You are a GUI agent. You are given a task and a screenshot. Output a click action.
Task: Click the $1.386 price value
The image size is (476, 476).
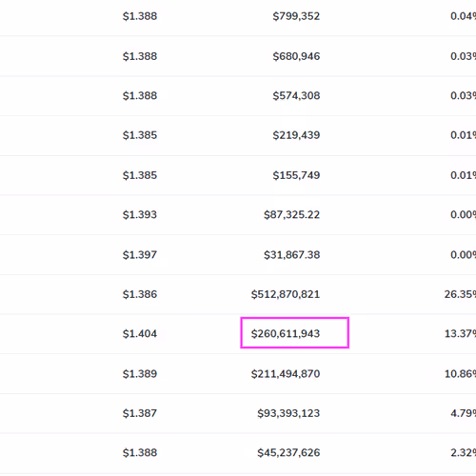[x=140, y=294]
